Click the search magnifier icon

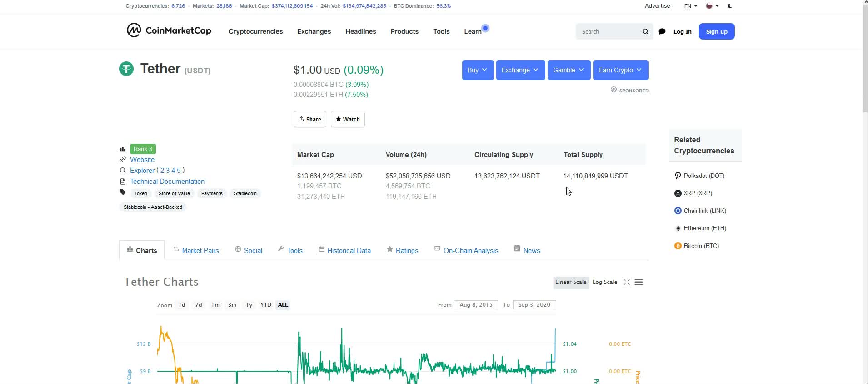[645, 31]
